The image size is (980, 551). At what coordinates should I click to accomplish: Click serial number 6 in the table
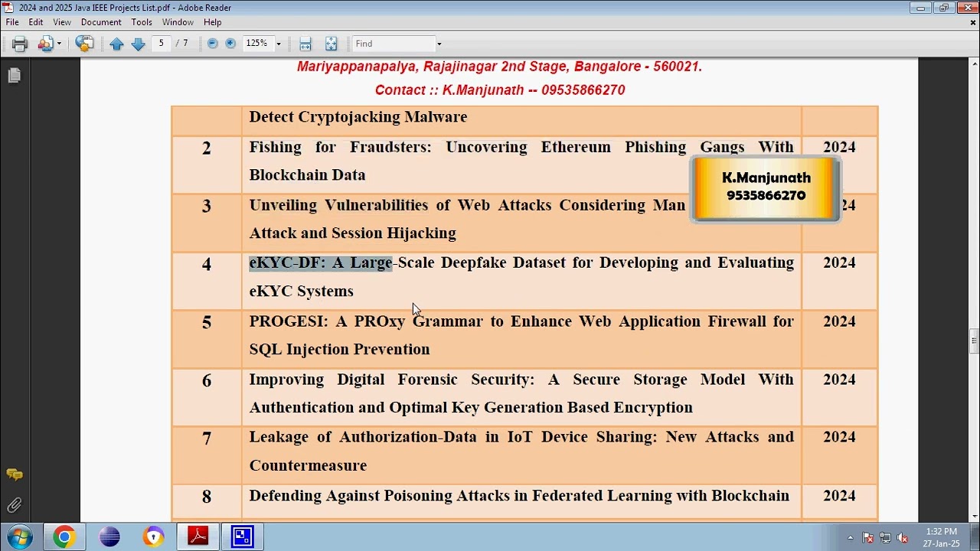coord(206,381)
